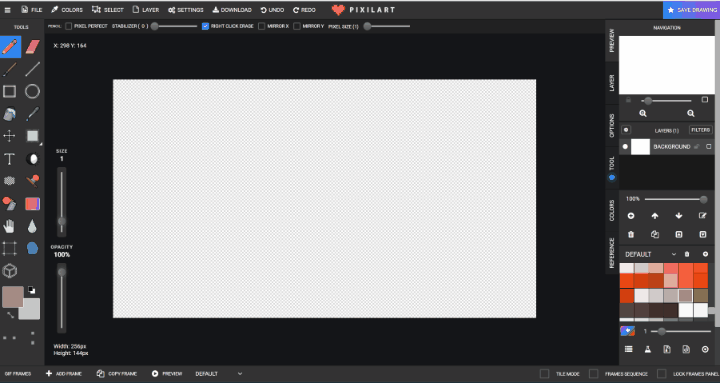Select the Eyedropper color picker tool
The height and width of the screenshot is (383, 720).
coord(33,114)
